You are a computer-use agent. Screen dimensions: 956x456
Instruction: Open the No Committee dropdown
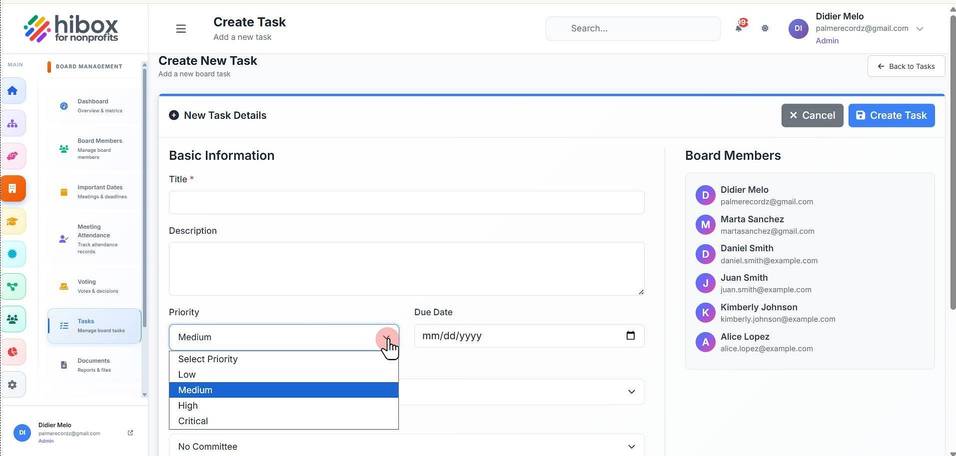point(406,446)
